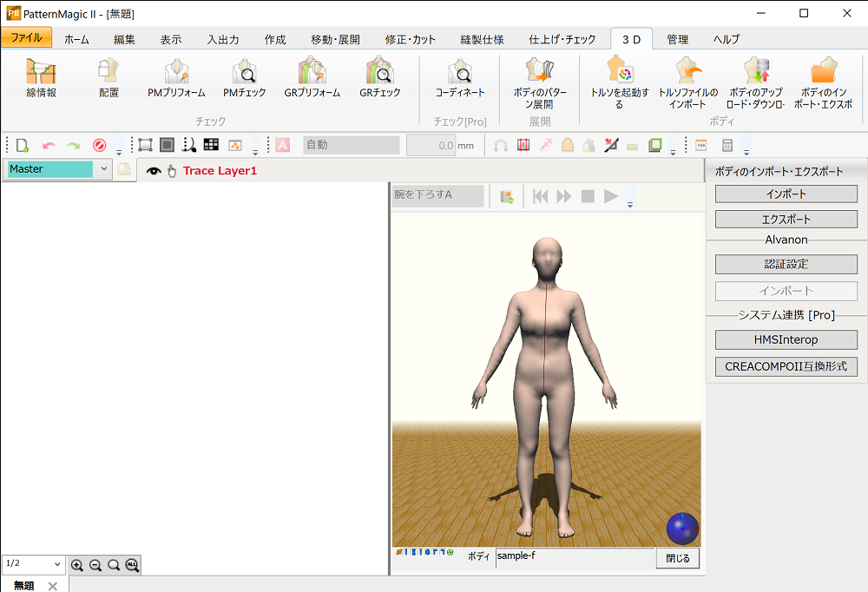
Task: Zoom out on the pattern canvas
Action: [x=95, y=565]
